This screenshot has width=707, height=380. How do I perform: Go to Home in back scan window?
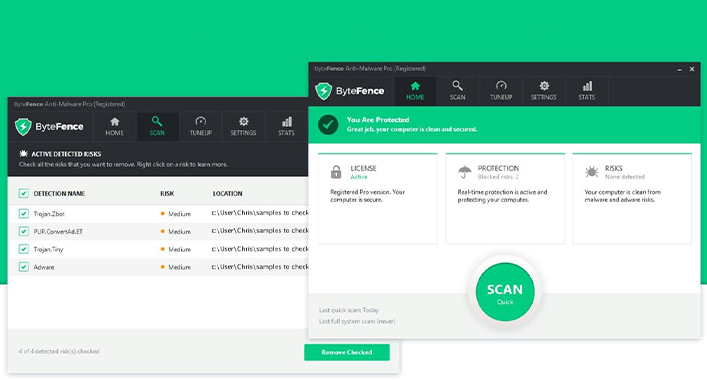pyautogui.click(x=114, y=126)
